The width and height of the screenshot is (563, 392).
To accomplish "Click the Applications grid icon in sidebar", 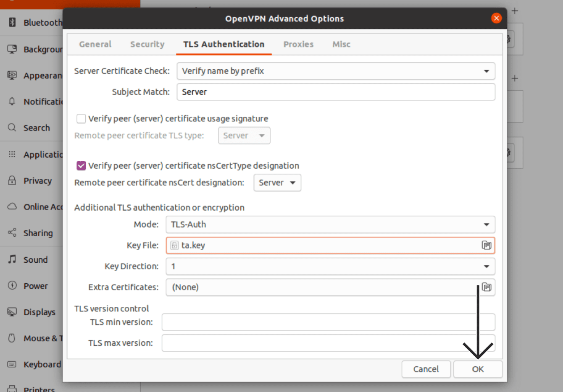I will 12,154.
